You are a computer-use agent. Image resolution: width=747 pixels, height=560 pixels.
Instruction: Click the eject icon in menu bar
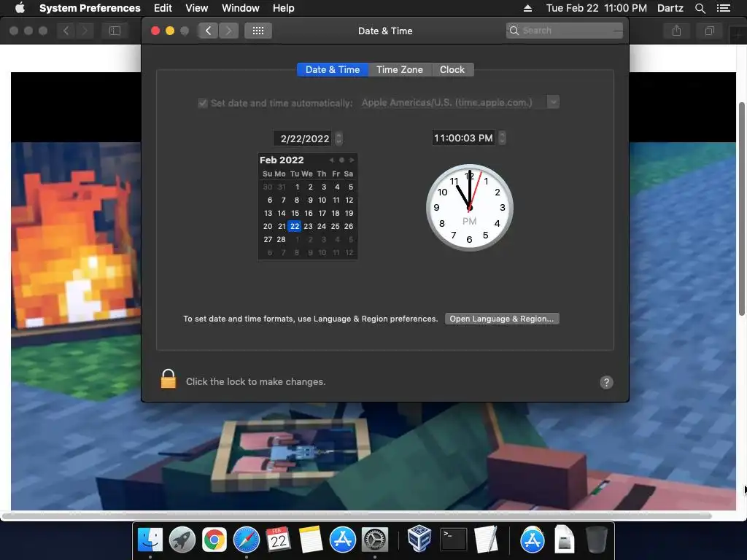[527, 8]
